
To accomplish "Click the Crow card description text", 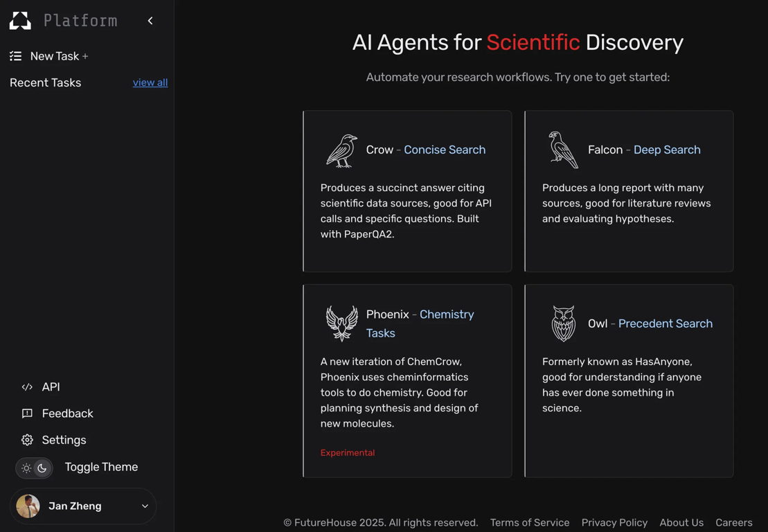I will [x=406, y=211].
